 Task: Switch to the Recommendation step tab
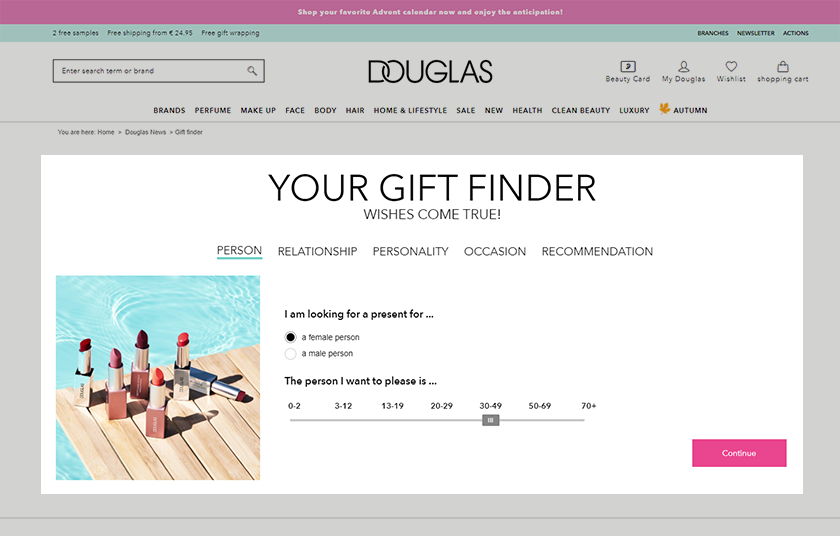(x=597, y=251)
